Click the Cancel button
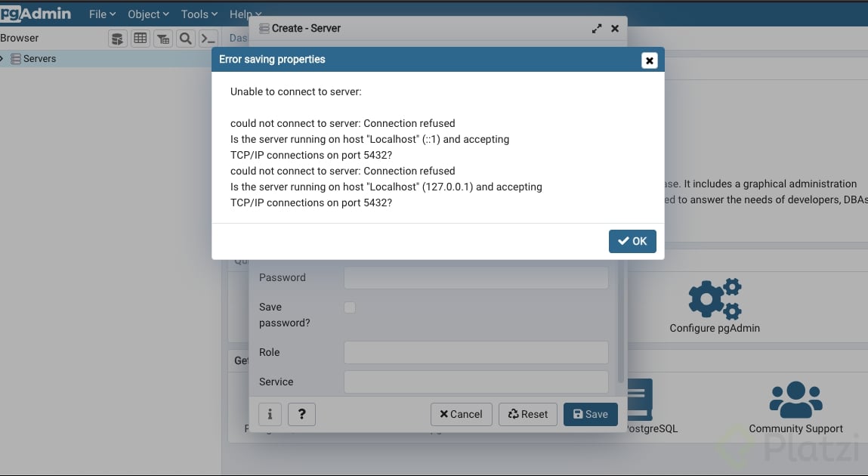The height and width of the screenshot is (476, 868). [461, 414]
